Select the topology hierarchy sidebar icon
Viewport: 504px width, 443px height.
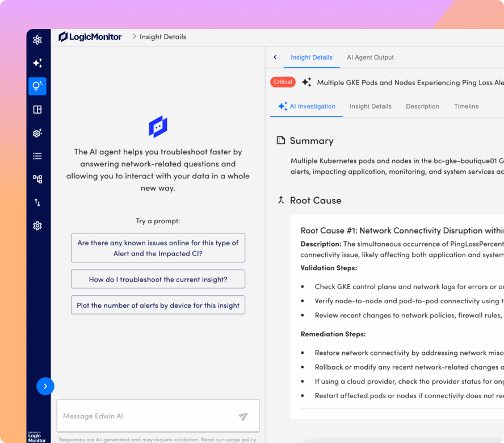click(x=37, y=179)
